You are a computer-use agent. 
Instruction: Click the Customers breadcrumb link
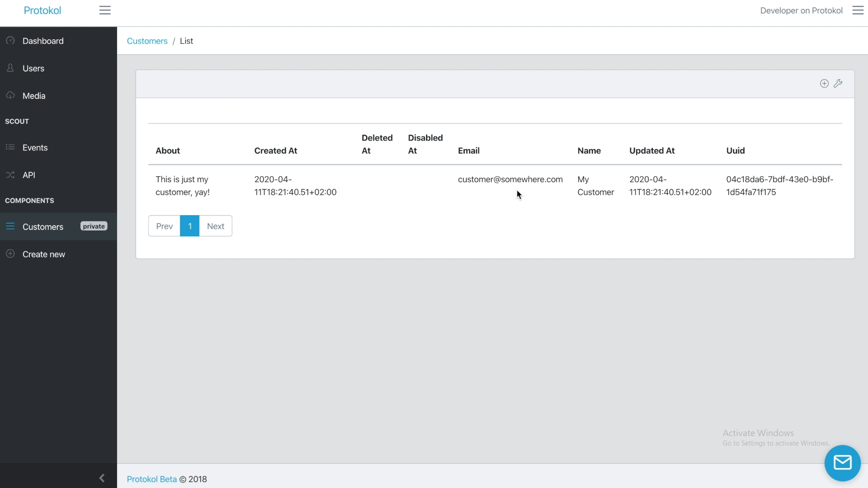pyautogui.click(x=147, y=41)
